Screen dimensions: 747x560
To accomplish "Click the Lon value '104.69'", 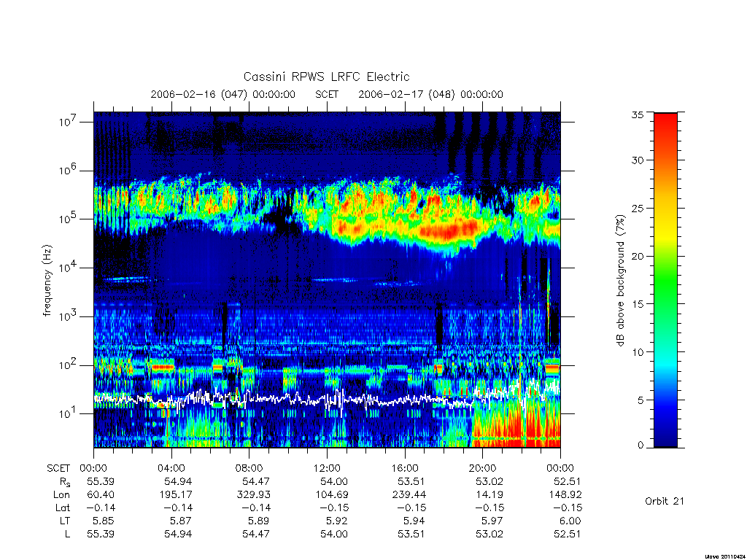I will click(x=332, y=495).
